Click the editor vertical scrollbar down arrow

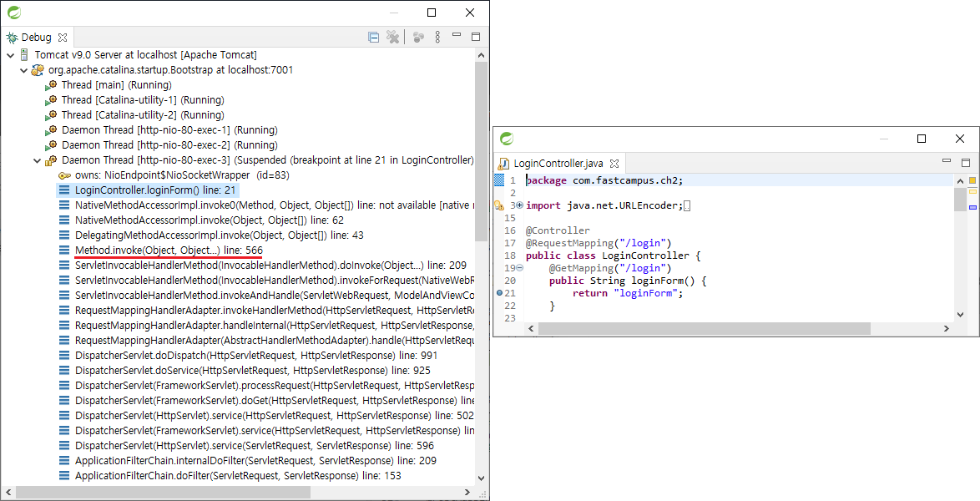pos(960,315)
